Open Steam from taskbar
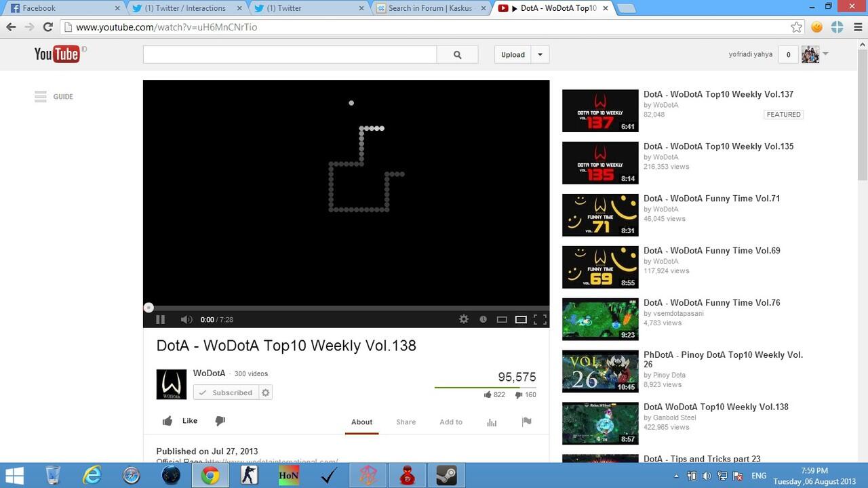 point(446,475)
